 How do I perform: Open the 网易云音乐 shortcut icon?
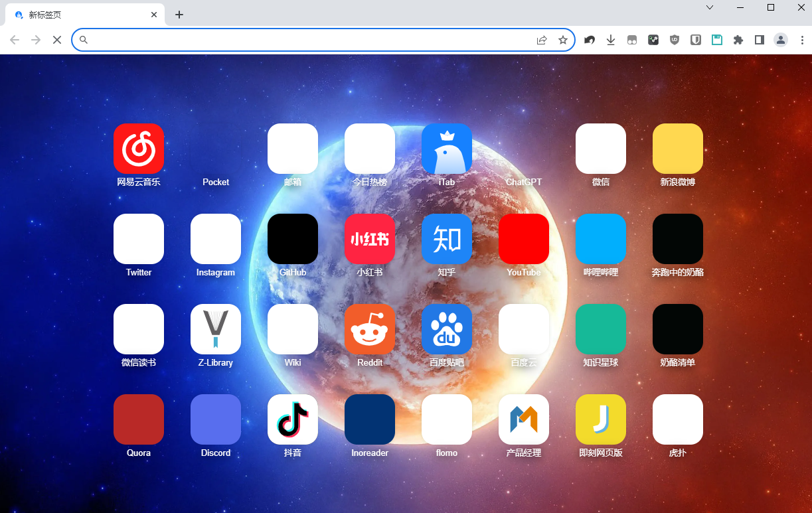139,149
